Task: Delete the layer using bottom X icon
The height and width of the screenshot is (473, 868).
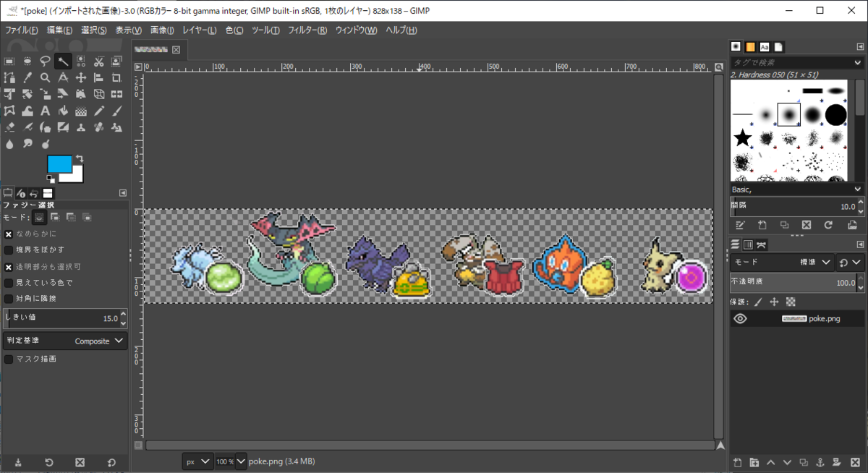Action: 855,463
